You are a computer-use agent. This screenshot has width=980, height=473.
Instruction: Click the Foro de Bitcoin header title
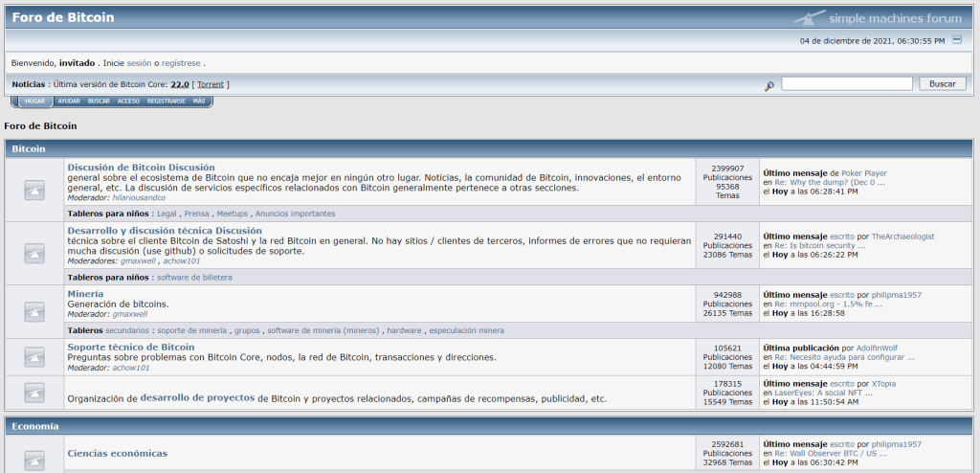(63, 17)
